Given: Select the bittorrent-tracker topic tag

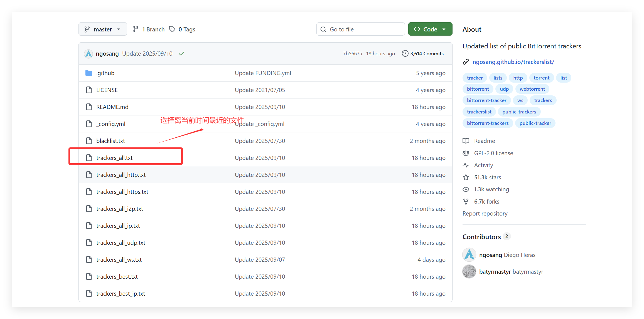Looking at the screenshot, I should (x=486, y=100).
